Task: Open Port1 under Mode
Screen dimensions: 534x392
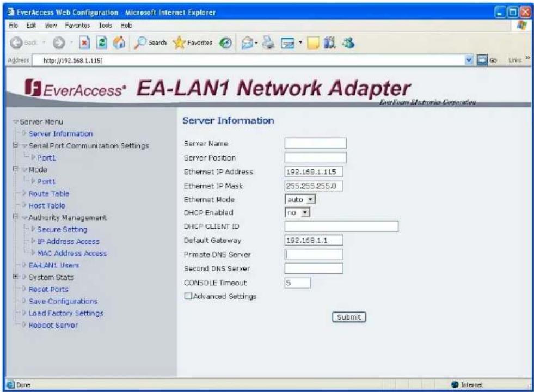Action: 46,181
